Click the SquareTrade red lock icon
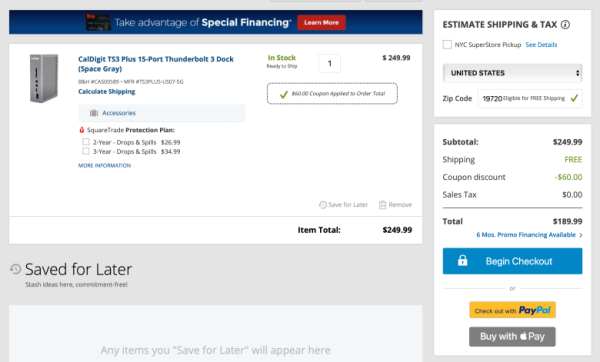 click(82, 130)
